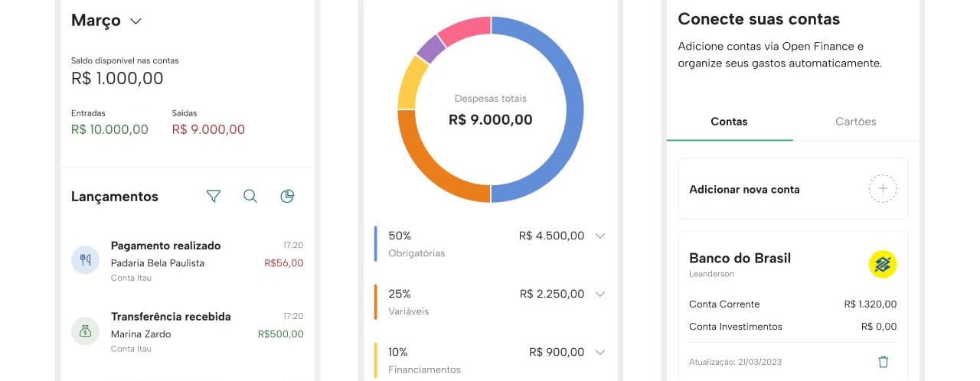
Task: Expand the Obrigatórias 50% category
Action: pyautogui.click(x=600, y=236)
